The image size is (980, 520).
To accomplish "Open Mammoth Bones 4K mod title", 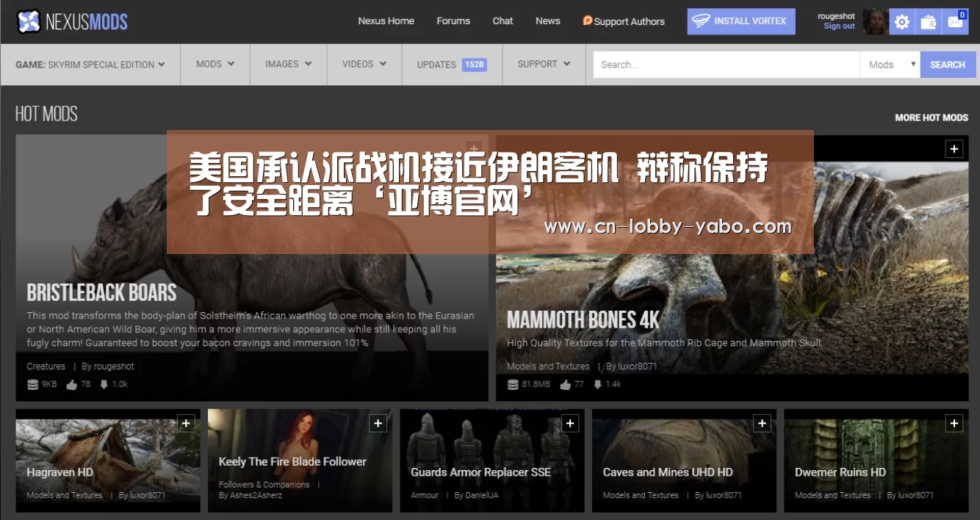I will point(583,319).
